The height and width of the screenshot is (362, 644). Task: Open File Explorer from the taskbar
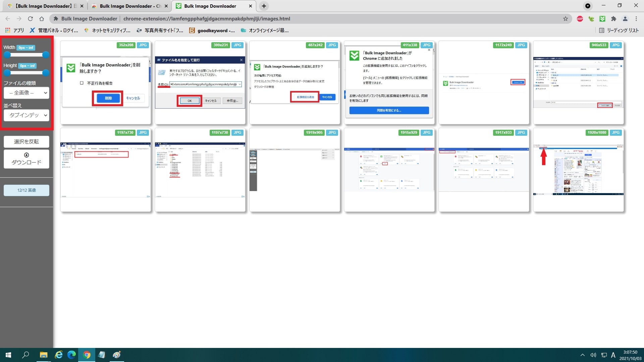coord(44,355)
